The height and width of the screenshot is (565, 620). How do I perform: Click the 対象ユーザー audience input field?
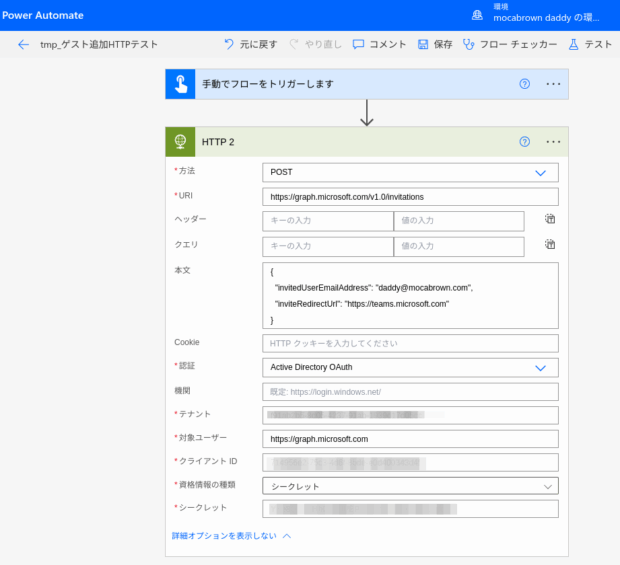410,439
